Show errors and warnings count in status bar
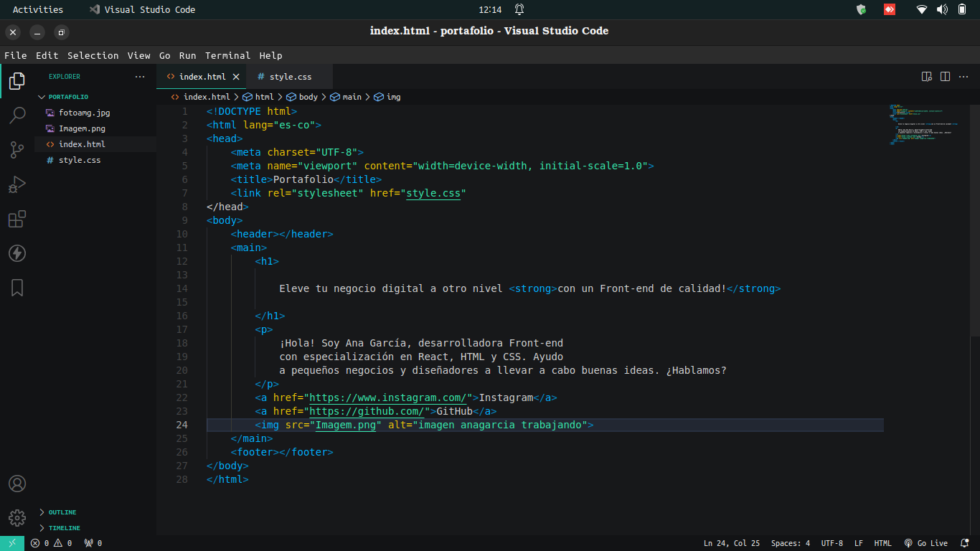 pyautogui.click(x=52, y=543)
